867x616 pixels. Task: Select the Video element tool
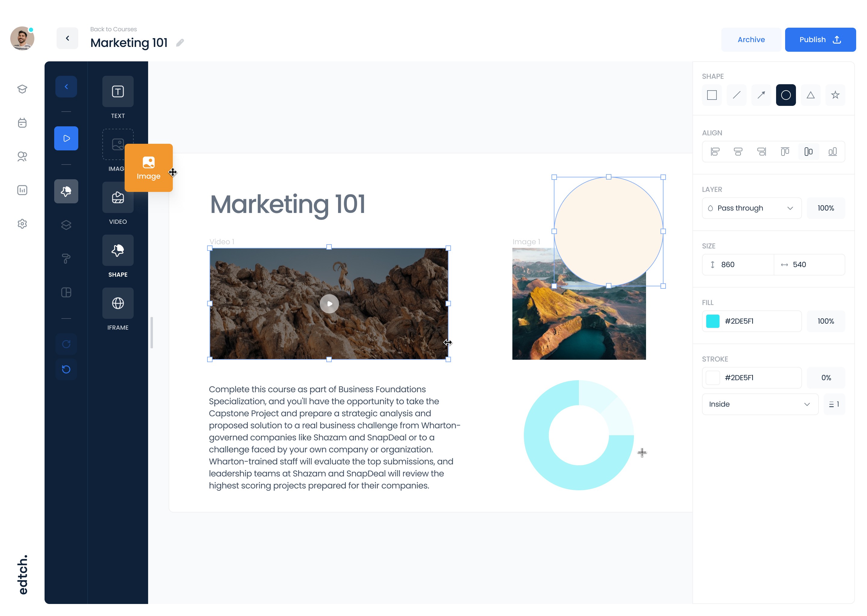click(x=118, y=197)
